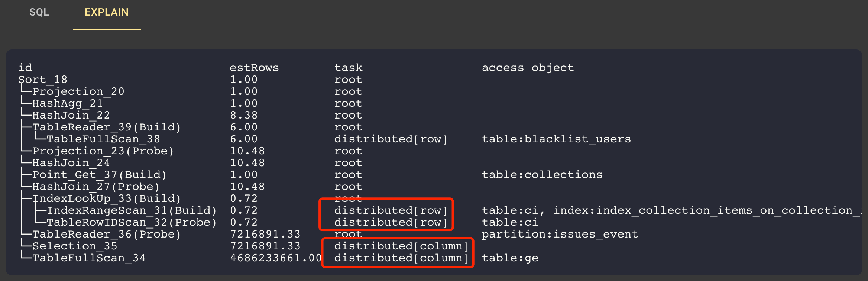Click TableReader_39(Build) operator
Screen dimensions: 868x281
[107, 127]
